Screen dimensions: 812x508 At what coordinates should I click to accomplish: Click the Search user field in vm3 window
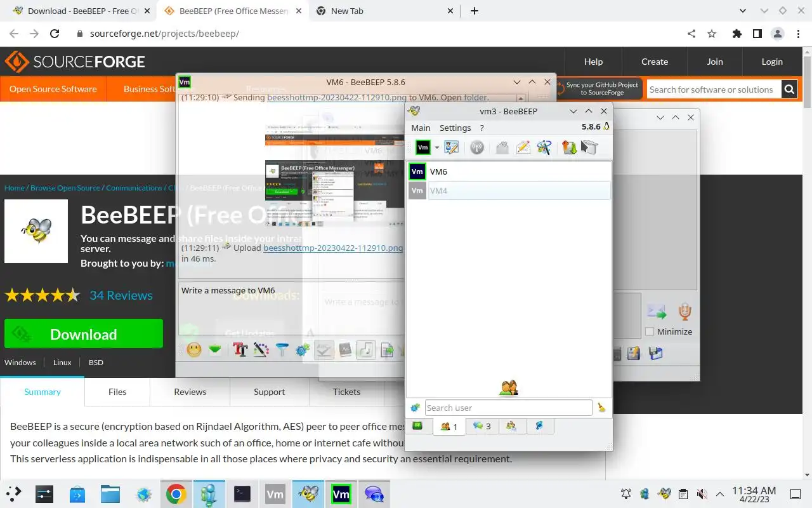point(508,408)
